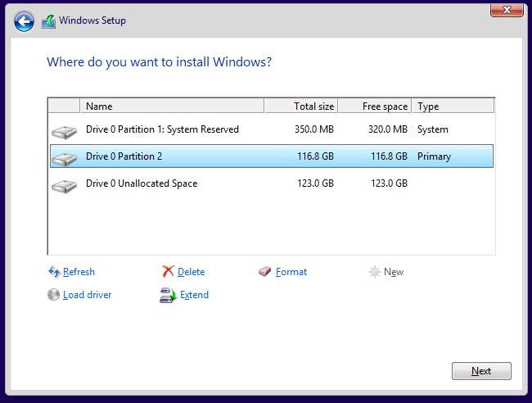Sort by the Name column header

[x=172, y=106]
